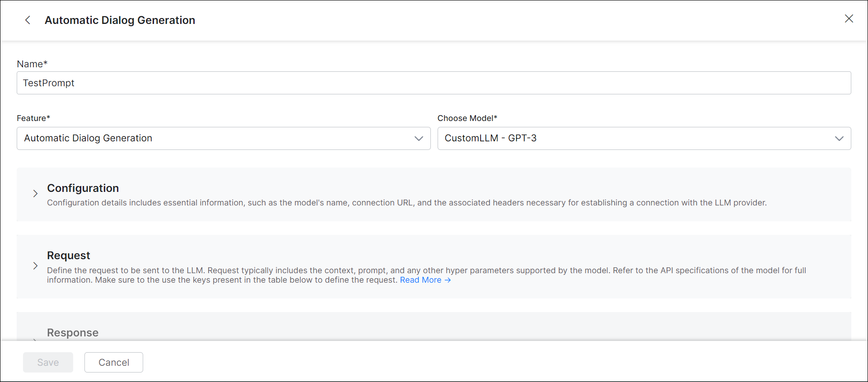Click the Request section title
This screenshot has height=382, width=868.
tap(69, 256)
